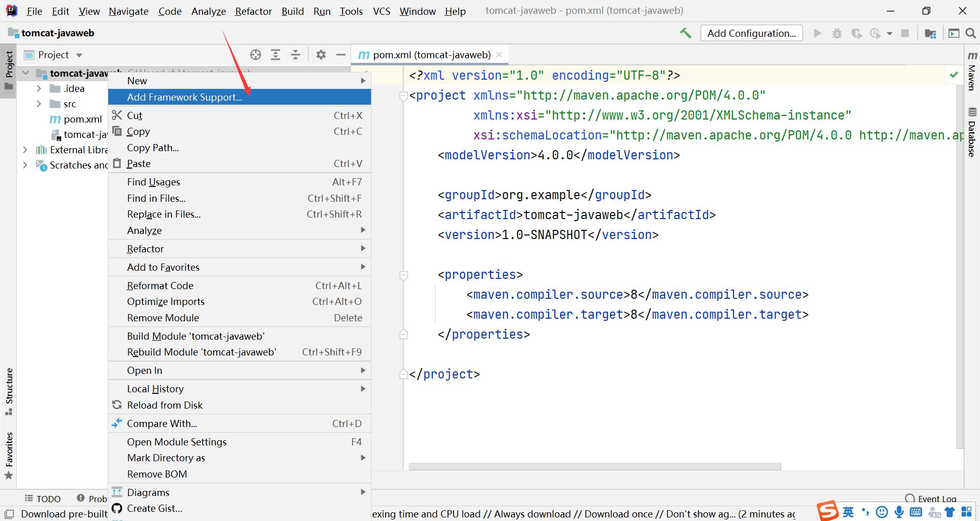
Task: Select pom.xml in project tree
Action: 76,119
